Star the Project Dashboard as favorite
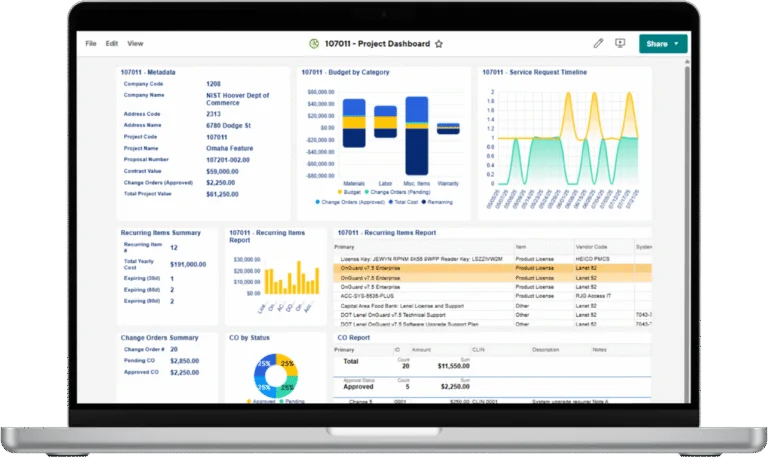Screen dimensions: 768x457 (x=439, y=44)
